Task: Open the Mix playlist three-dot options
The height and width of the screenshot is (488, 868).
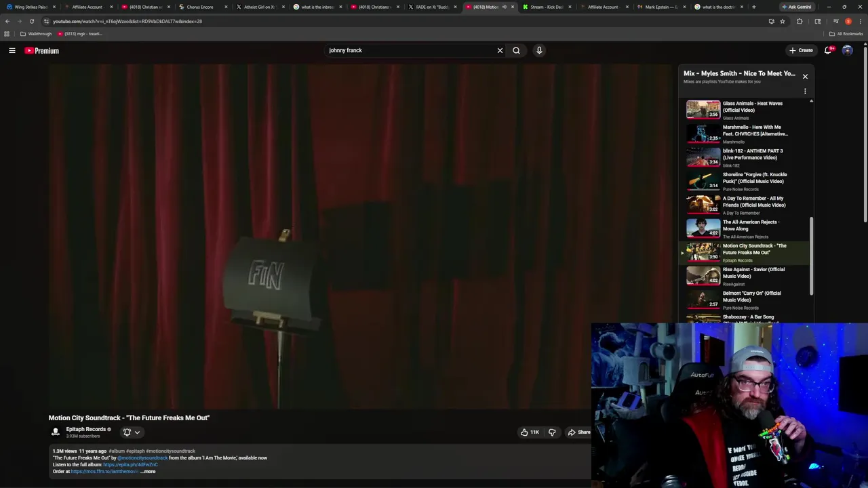Action: [805, 91]
